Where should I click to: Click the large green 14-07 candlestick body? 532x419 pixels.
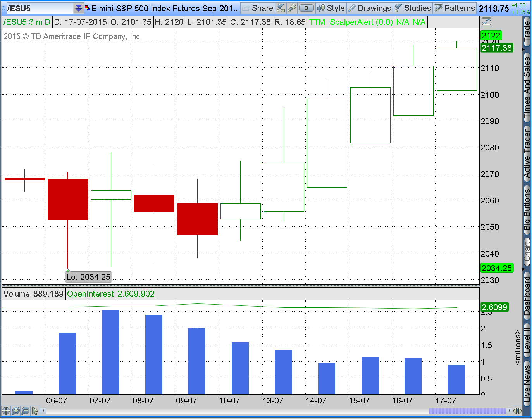tap(327, 143)
